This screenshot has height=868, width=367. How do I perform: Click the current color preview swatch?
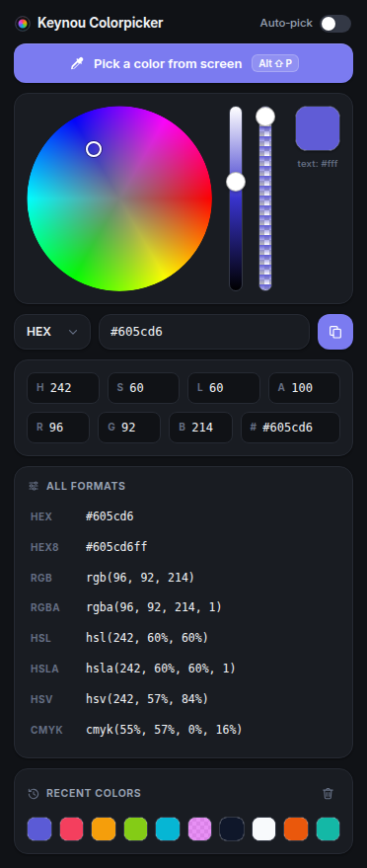pyautogui.click(x=318, y=128)
